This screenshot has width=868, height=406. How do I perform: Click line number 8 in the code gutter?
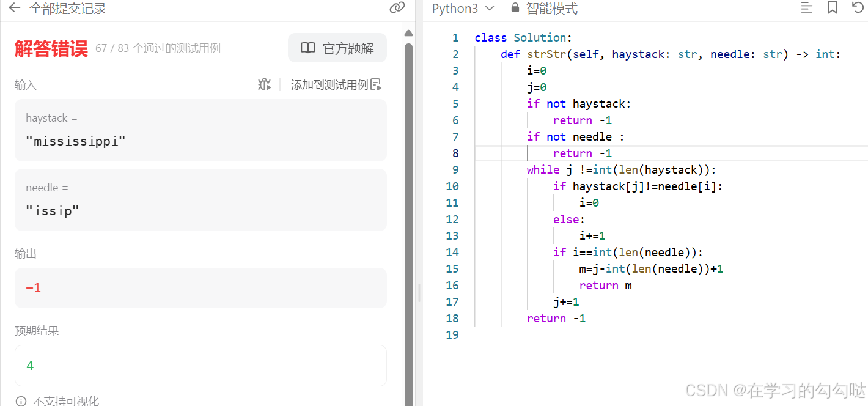coord(455,153)
